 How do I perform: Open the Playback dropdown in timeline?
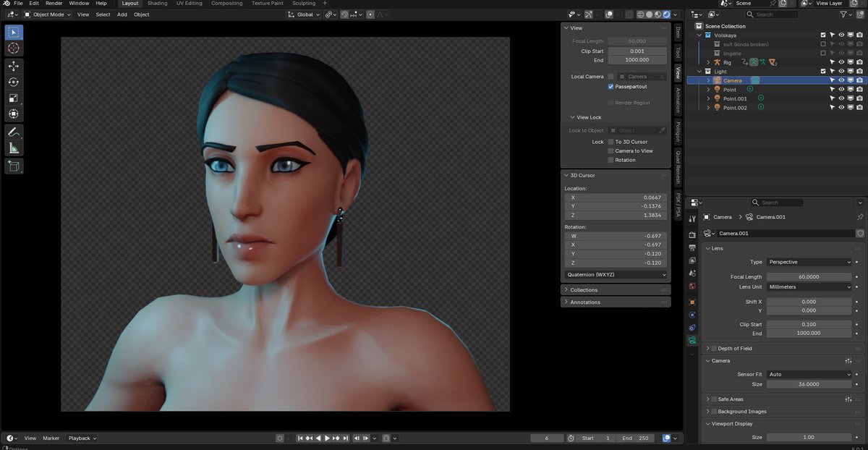point(82,438)
